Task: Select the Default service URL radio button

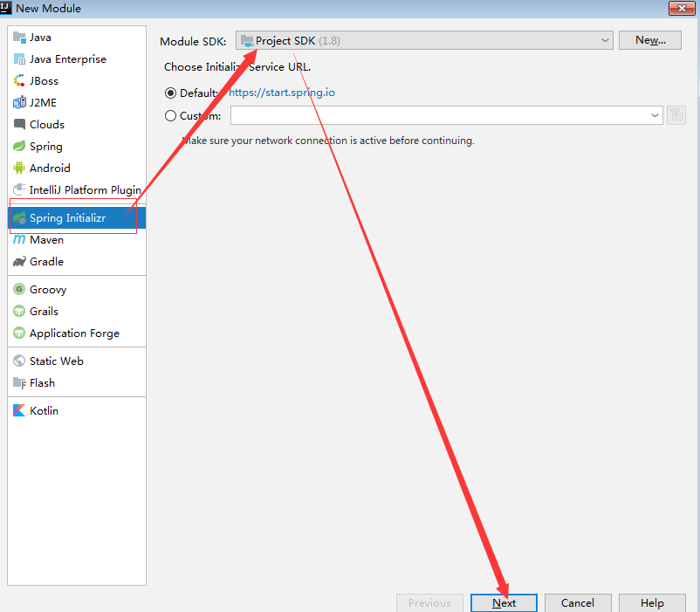Action: 170,93
